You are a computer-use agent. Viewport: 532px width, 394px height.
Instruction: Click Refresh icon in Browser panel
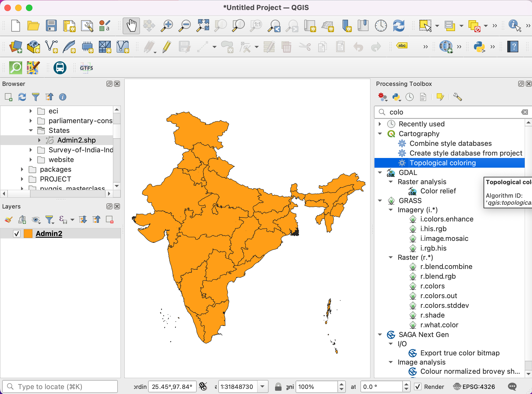[22, 97]
